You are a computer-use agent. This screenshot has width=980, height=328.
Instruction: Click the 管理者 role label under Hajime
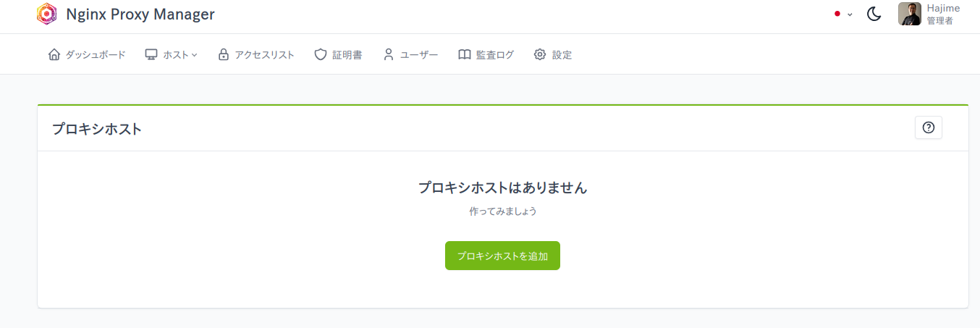click(939, 21)
